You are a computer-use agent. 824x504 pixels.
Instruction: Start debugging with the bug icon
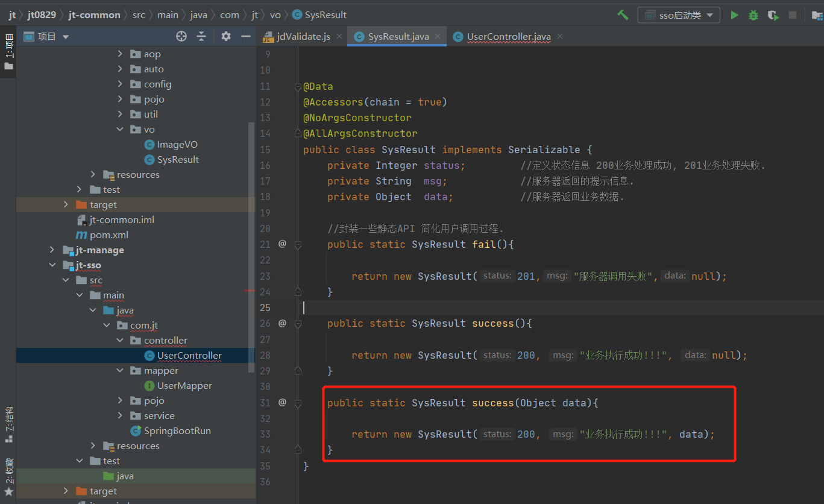[753, 15]
